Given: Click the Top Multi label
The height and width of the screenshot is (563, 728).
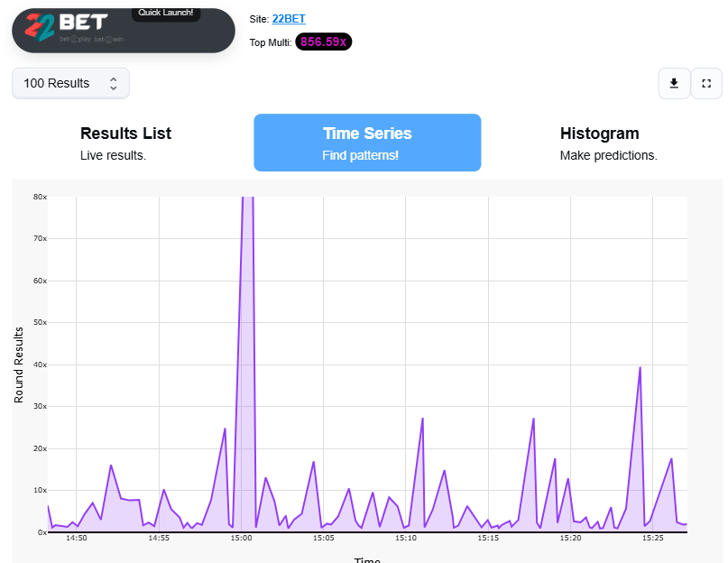Looking at the screenshot, I should 271,42.
